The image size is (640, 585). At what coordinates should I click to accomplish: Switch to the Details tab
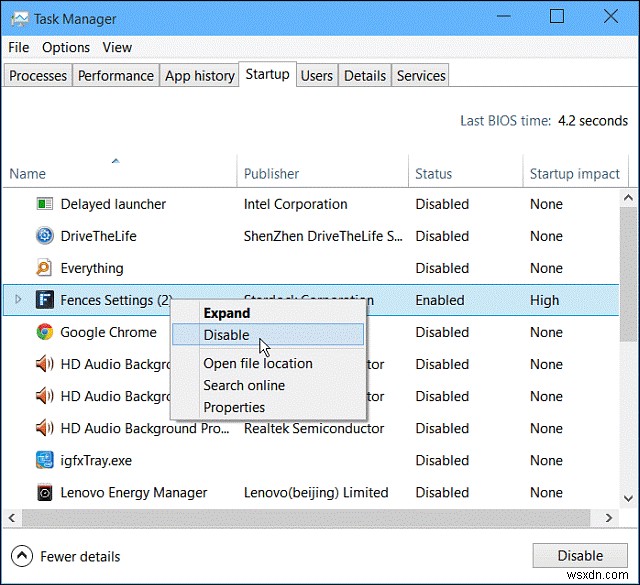(365, 76)
